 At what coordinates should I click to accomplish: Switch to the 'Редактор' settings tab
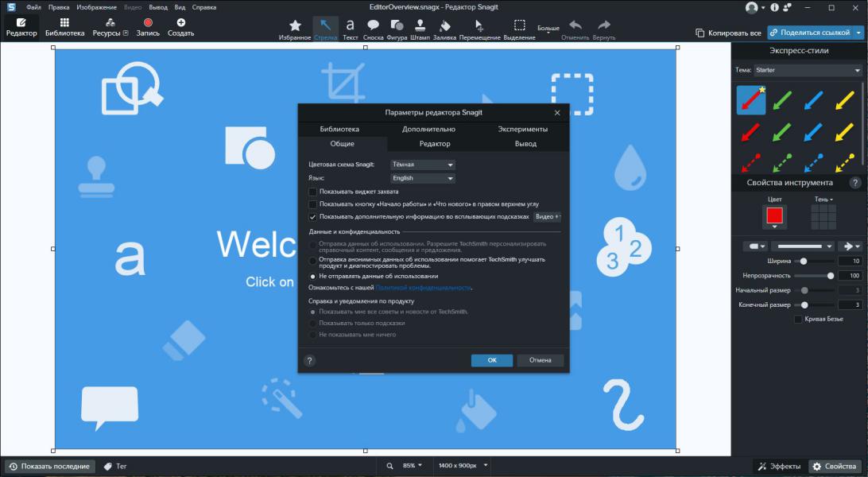pos(435,144)
